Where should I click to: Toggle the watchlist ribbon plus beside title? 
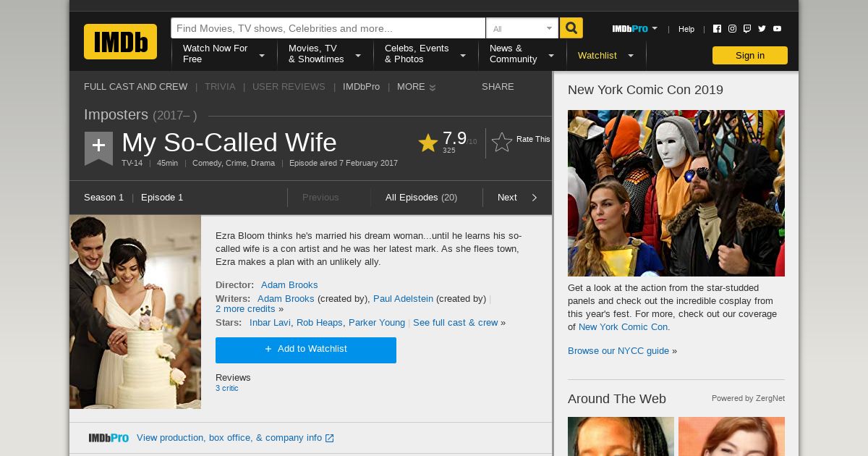tap(98, 148)
